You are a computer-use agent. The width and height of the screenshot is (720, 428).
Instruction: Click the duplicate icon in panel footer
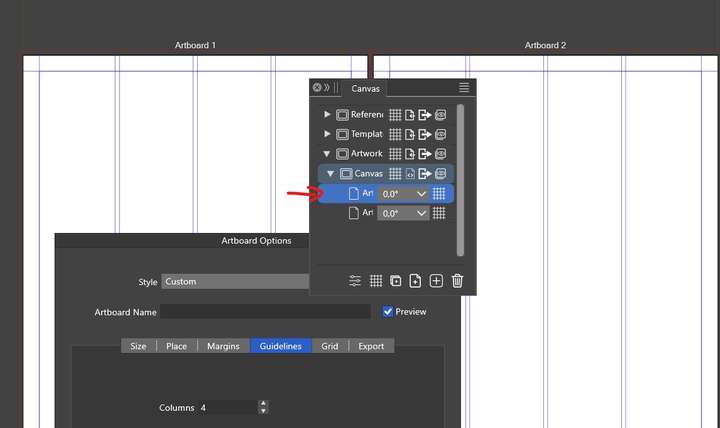click(x=395, y=281)
